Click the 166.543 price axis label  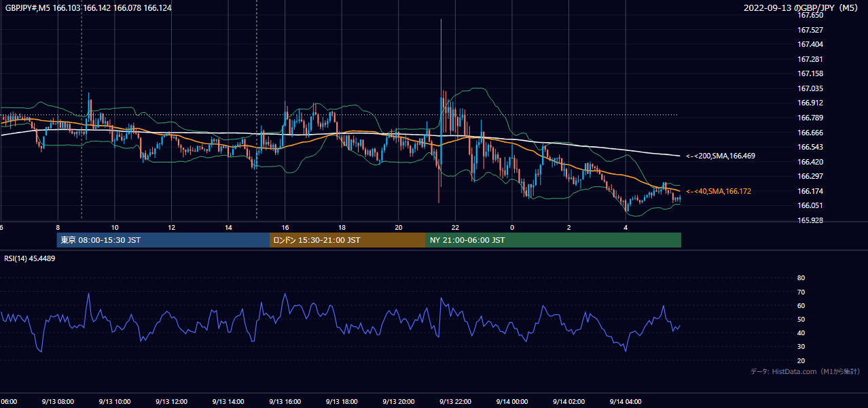coord(810,147)
